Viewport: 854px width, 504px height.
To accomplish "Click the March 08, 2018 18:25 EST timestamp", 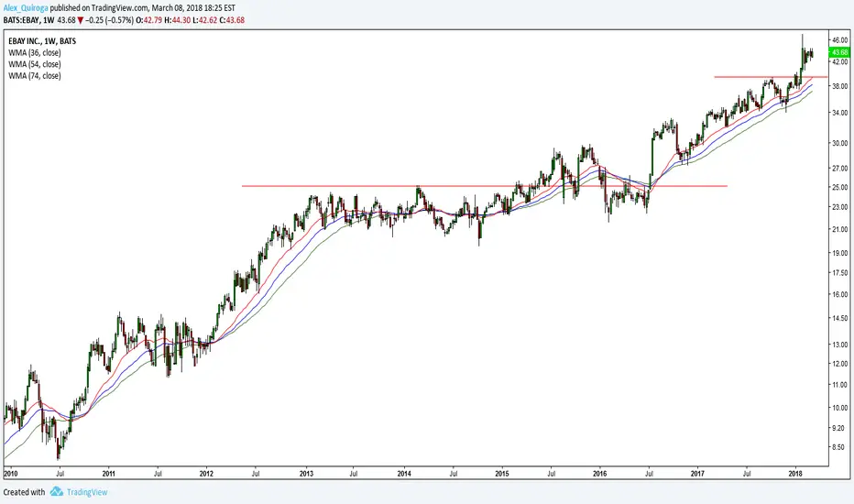I will tap(194, 8).
